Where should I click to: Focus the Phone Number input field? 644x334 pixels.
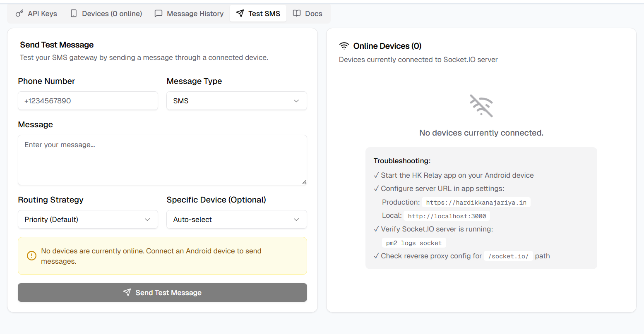click(x=88, y=101)
